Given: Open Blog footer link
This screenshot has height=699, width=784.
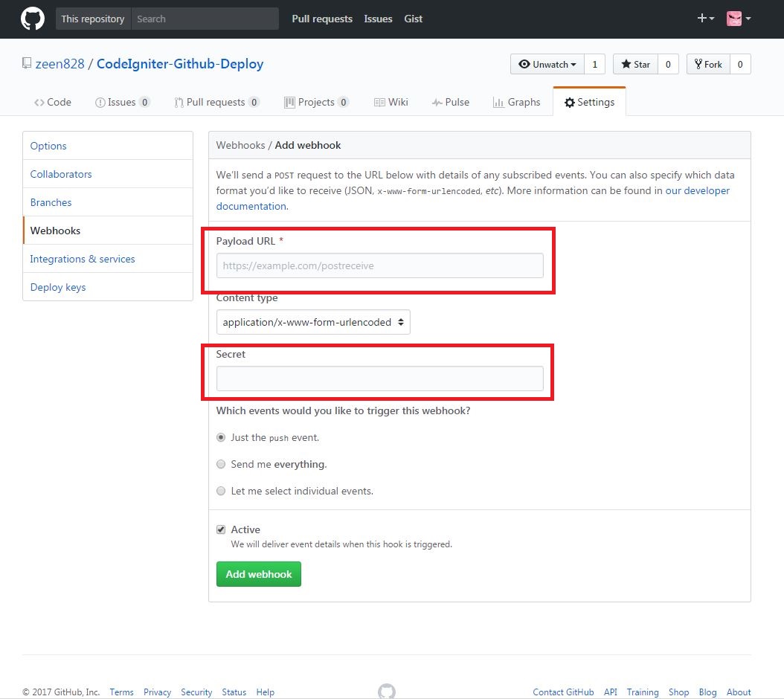Looking at the screenshot, I should 707,692.
